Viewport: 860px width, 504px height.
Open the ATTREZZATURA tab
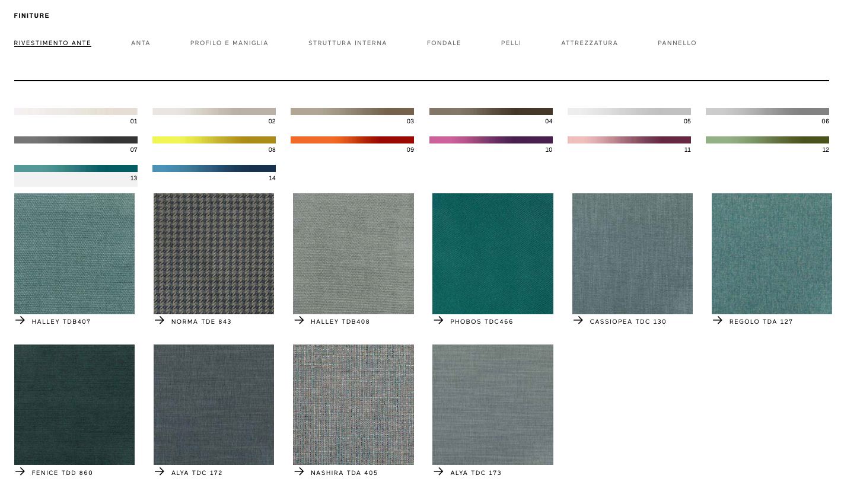[x=589, y=43]
